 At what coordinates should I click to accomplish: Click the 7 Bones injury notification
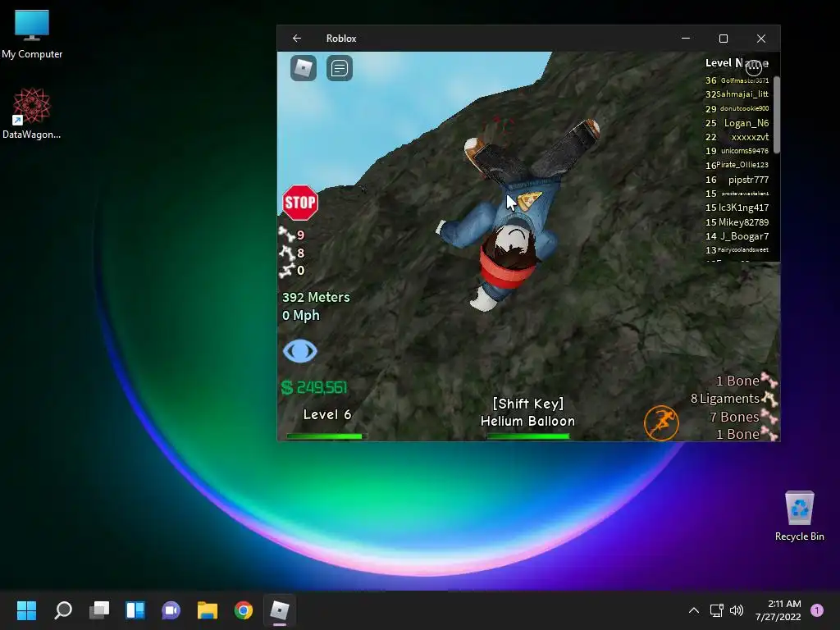click(743, 416)
